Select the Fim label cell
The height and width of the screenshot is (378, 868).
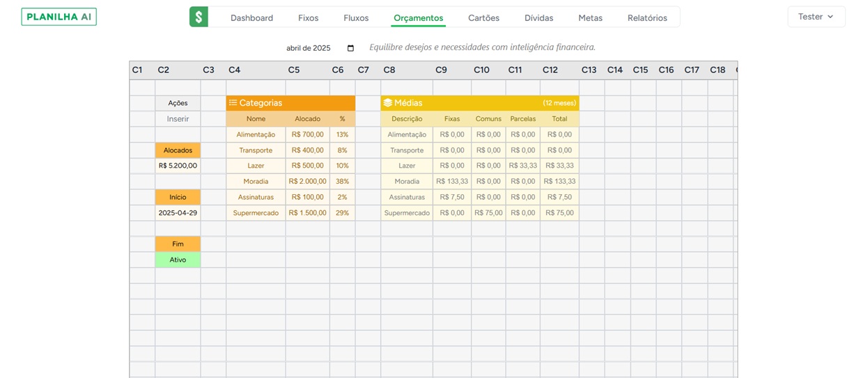[178, 244]
